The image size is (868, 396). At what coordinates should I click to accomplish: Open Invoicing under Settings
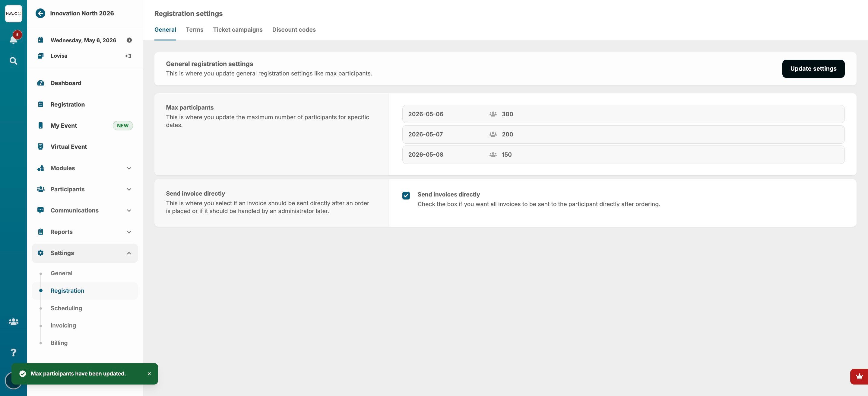coord(63,325)
